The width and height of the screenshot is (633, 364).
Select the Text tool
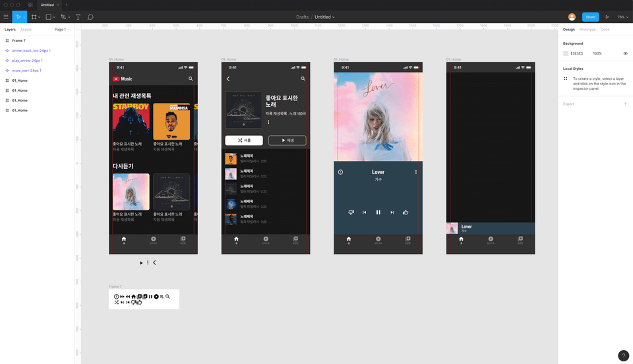click(x=78, y=17)
